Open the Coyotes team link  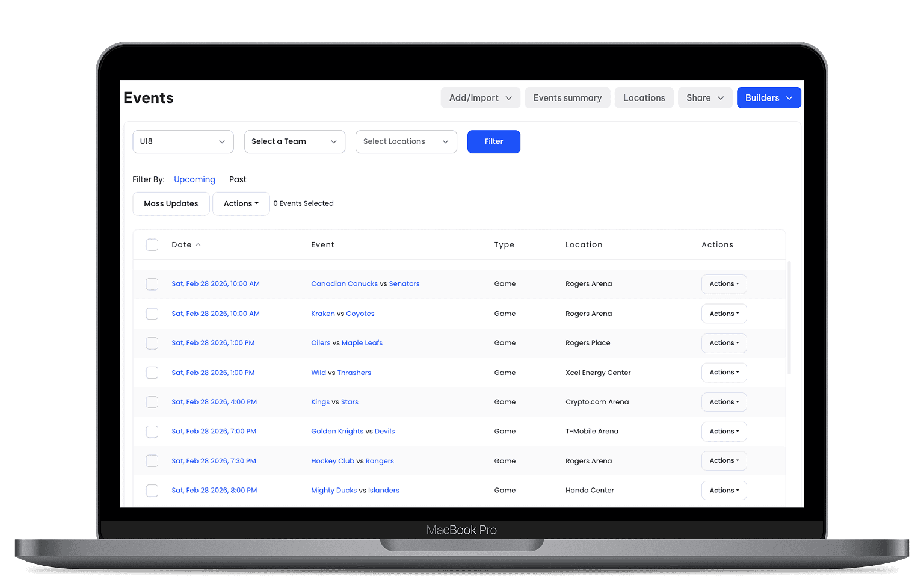(360, 314)
